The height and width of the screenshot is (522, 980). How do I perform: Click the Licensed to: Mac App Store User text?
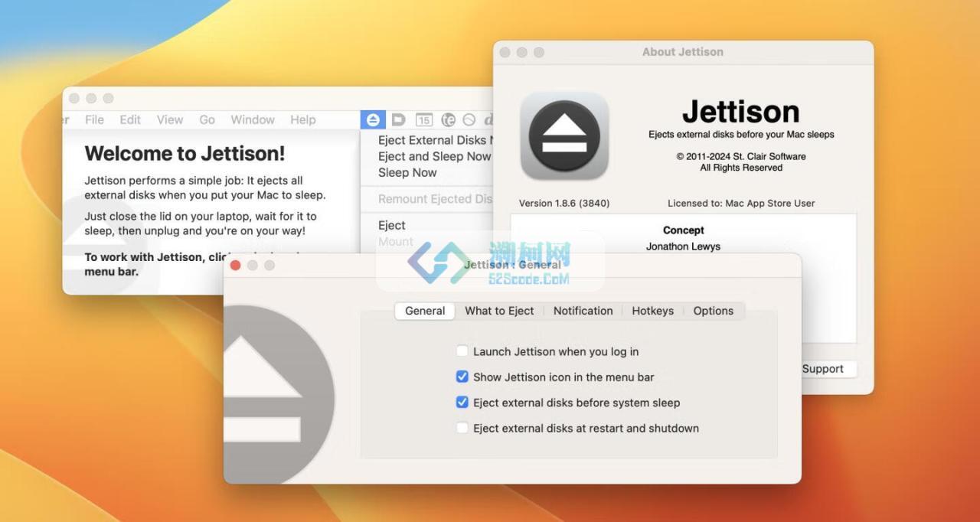741,203
